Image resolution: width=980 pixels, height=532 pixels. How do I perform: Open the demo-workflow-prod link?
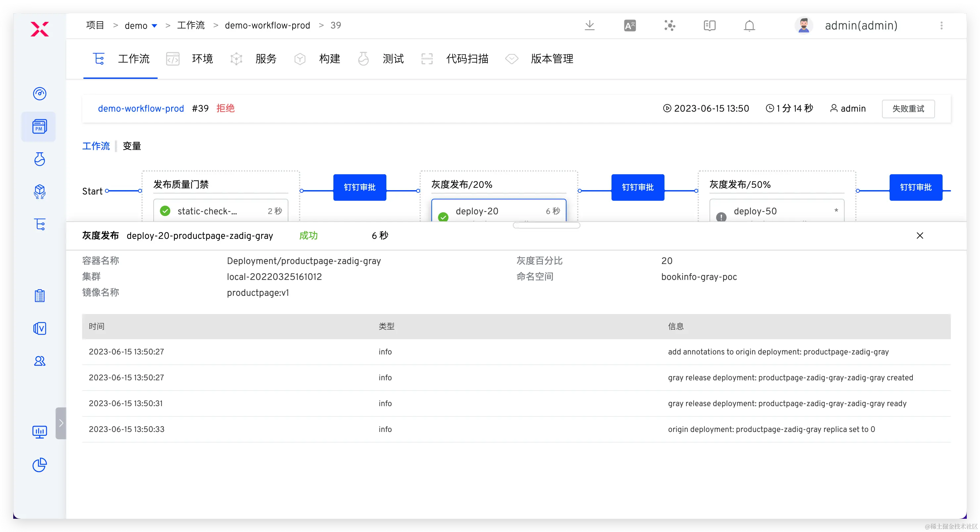coord(141,108)
